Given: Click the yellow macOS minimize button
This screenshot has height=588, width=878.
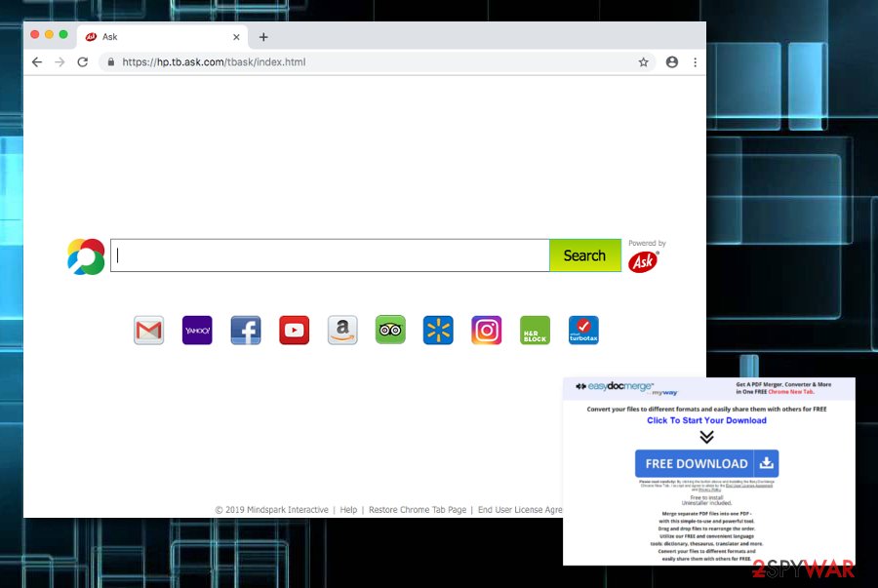Looking at the screenshot, I should pos(50,35).
